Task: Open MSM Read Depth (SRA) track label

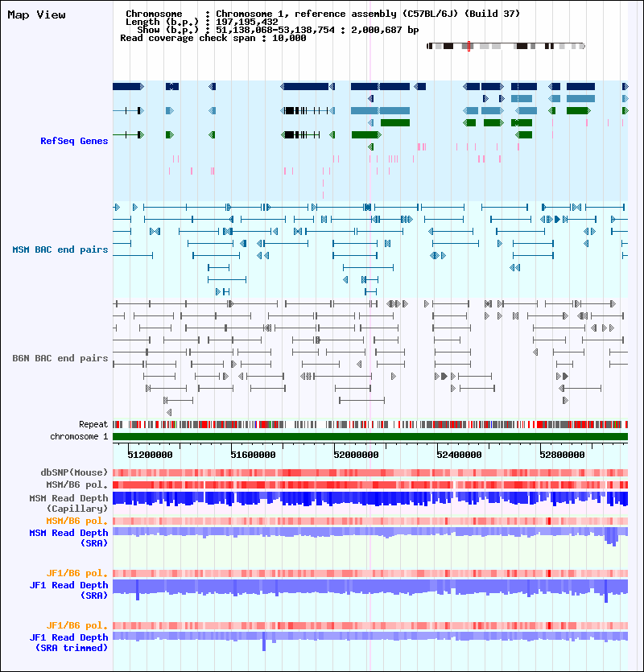Action: (x=68, y=538)
